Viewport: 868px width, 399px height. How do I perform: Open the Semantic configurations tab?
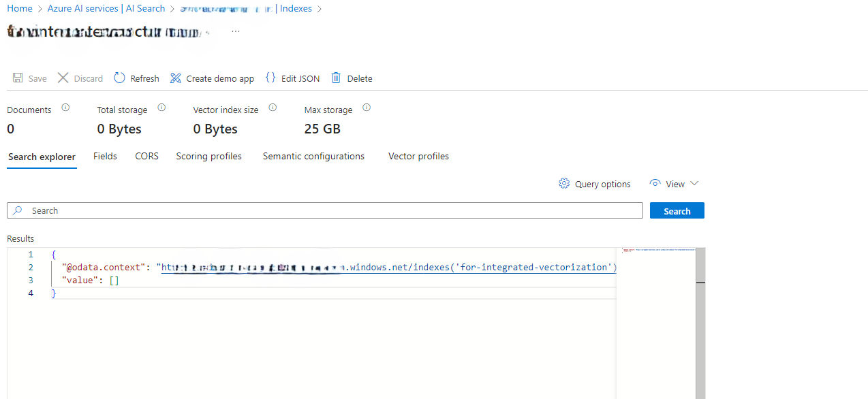(x=313, y=156)
